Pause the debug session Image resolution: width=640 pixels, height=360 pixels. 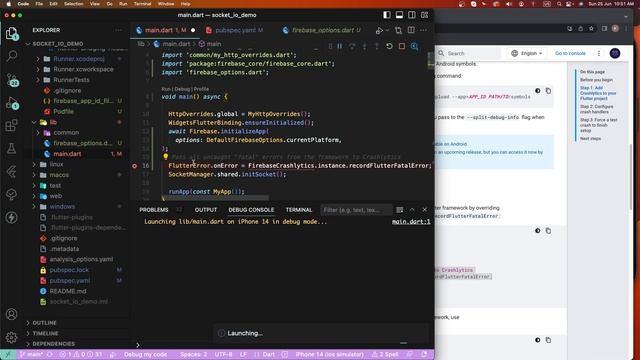pyautogui.click(x=340, y=46)
